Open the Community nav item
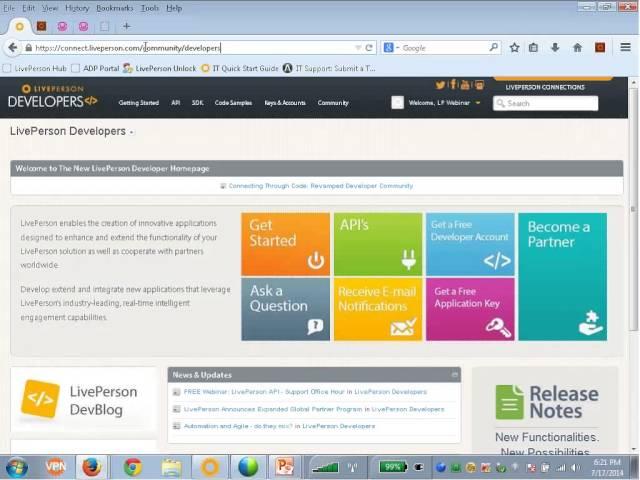640x480 pixels. pyautogui.click(x=333, y=103)
